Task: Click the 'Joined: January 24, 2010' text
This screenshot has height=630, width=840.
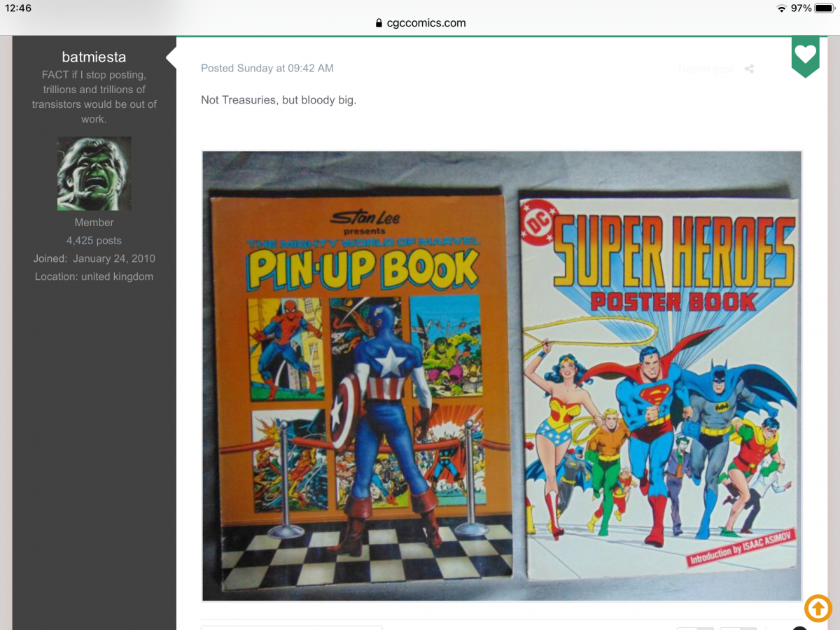Action: pyautogui.click(x=94, y=258)
